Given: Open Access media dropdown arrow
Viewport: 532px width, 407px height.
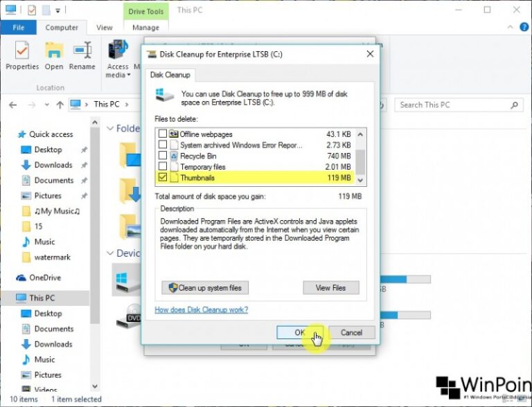Looking at the screenshot, I should point(129,75).
